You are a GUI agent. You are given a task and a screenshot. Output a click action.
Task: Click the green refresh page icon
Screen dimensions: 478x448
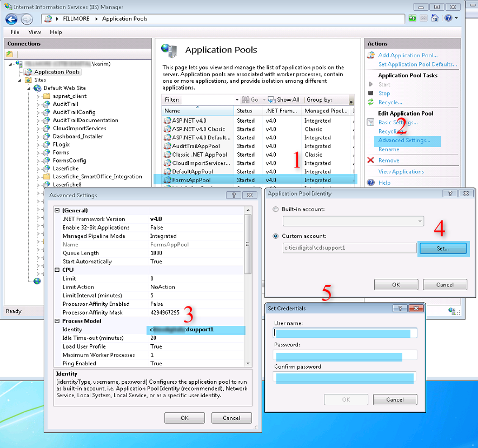[413, 18]
